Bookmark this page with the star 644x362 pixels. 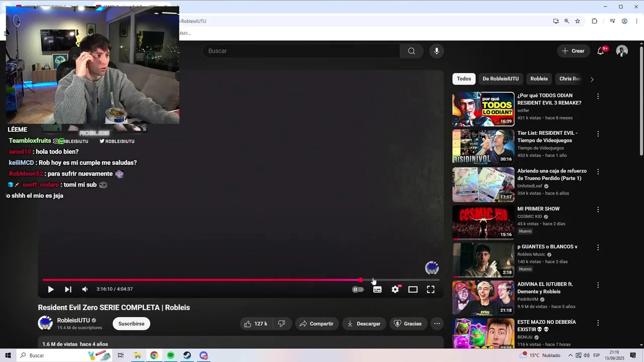[578, 21]
